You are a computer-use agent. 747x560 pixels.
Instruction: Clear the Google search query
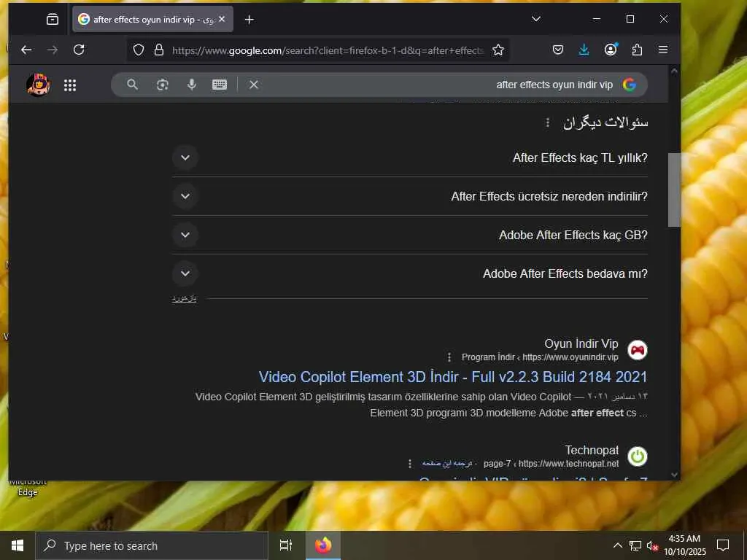pyautogui.click(x=254, y=85)
